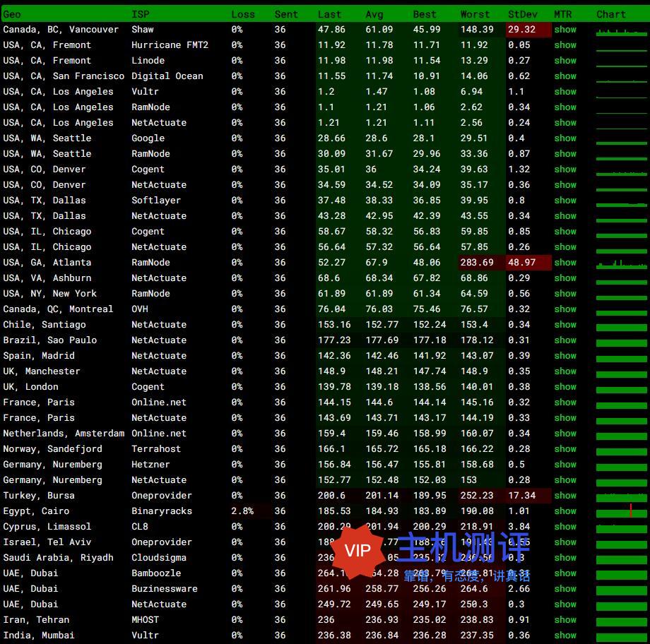This screenshot has height=644, width=650.
Task: Click the Worst column header
Action: [475, 15]
